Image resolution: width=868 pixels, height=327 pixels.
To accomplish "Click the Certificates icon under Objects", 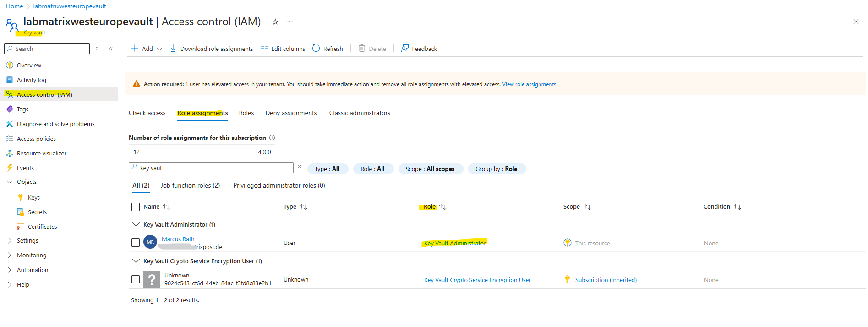I will pos(21,227).
